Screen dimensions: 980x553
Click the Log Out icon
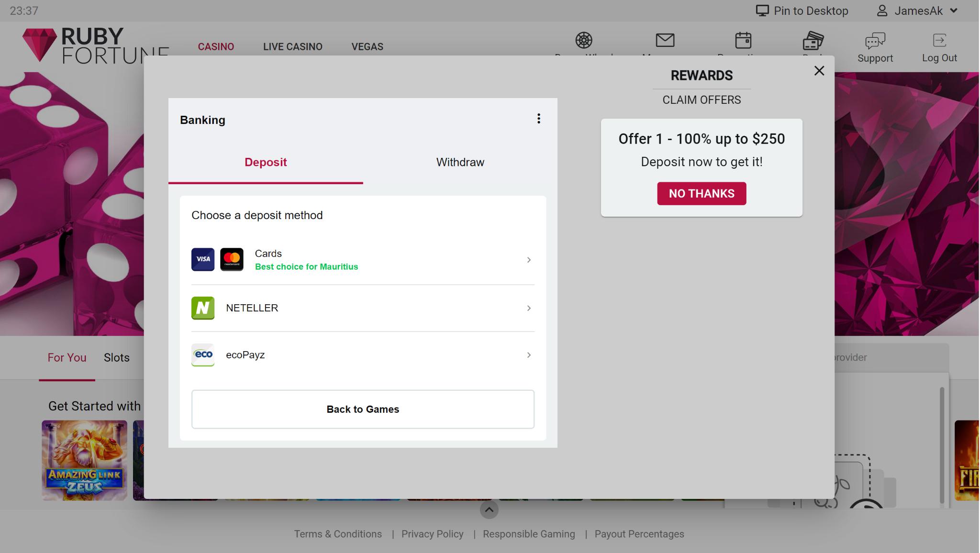939,40
